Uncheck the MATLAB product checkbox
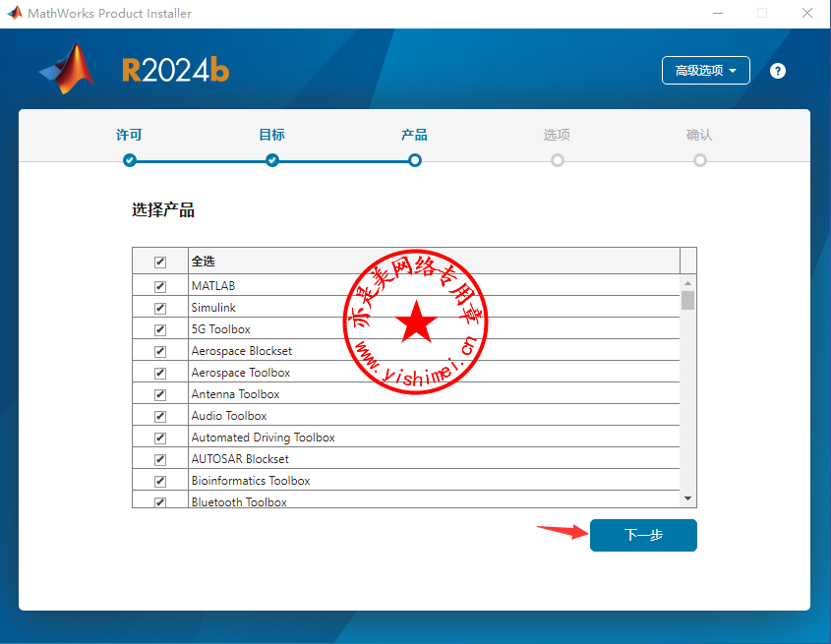Screen dimensions: 831x644 160,286
